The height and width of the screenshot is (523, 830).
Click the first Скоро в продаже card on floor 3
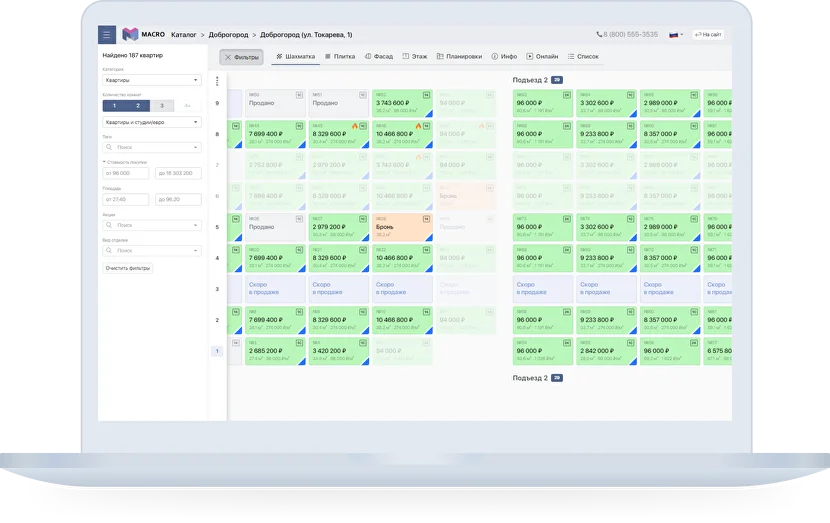coord(275,289)
